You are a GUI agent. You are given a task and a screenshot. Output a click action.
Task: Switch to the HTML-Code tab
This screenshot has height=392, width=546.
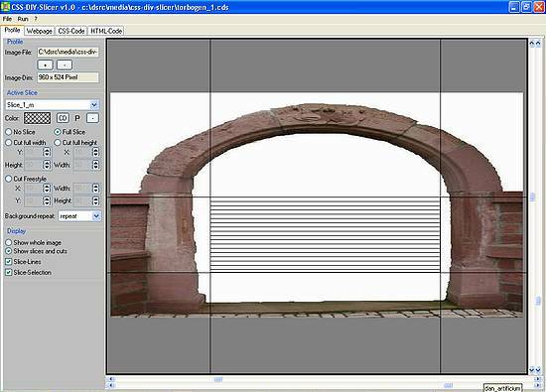[x=106, y=31]
